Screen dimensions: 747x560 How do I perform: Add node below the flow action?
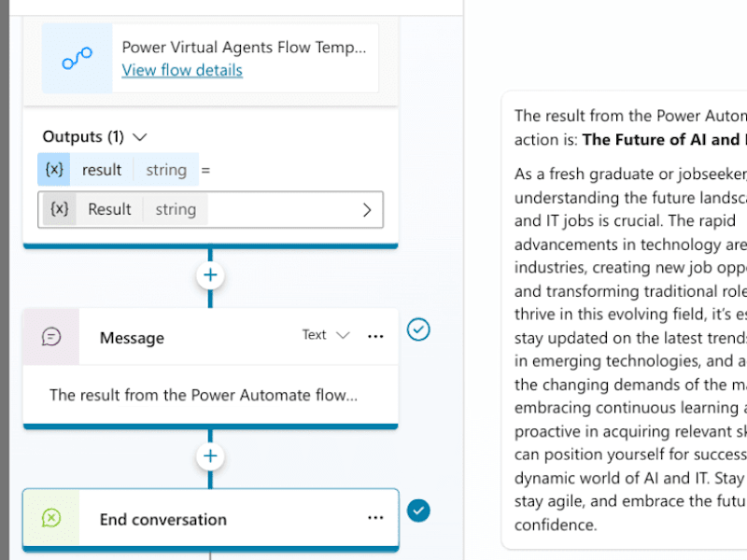coord(210,275)
